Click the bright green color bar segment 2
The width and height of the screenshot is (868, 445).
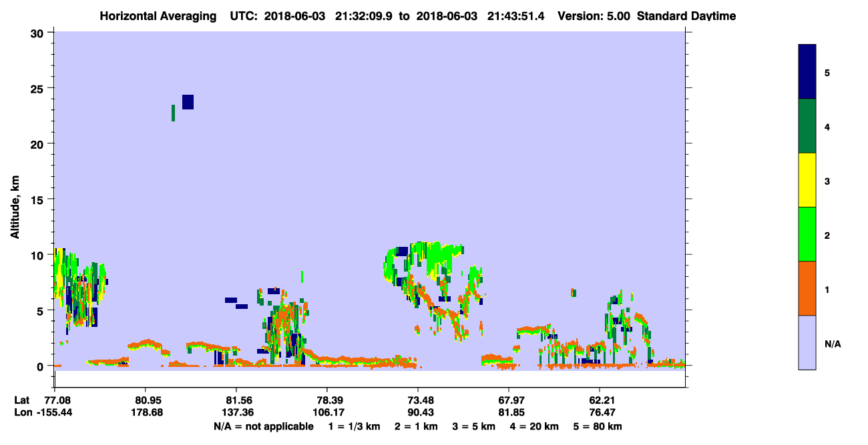pos(807,234)
